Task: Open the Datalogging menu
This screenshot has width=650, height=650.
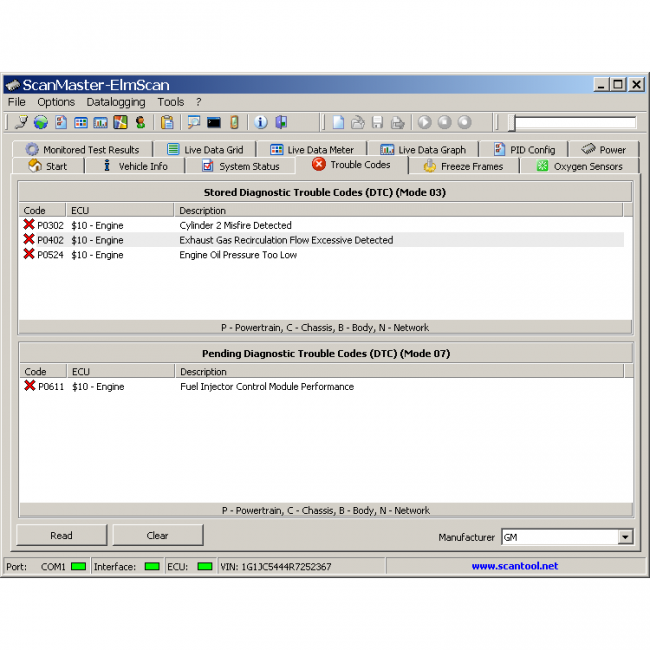Action: 115,102
